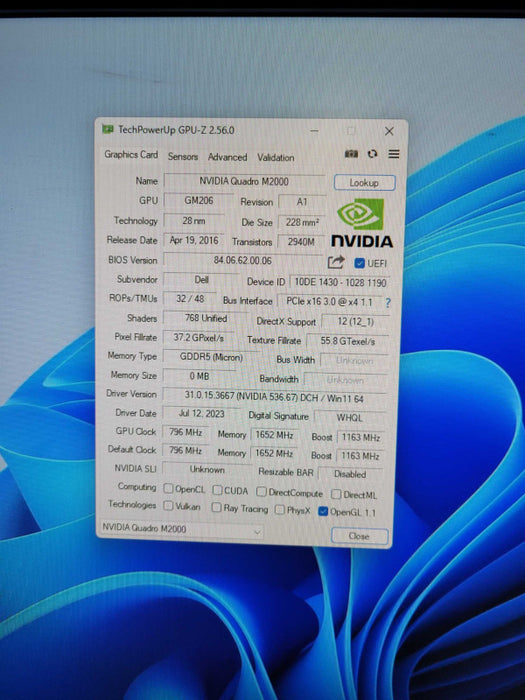Click the Driver Date Jul 12, 2023
This screenshot has width=525, height=700.
click(201, 414)
